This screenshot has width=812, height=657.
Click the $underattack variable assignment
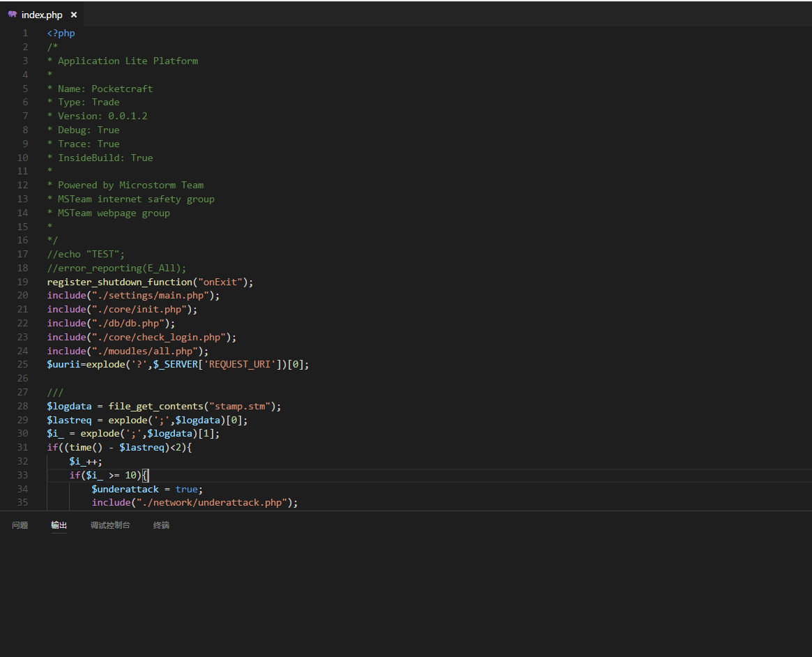pos(125,489)
